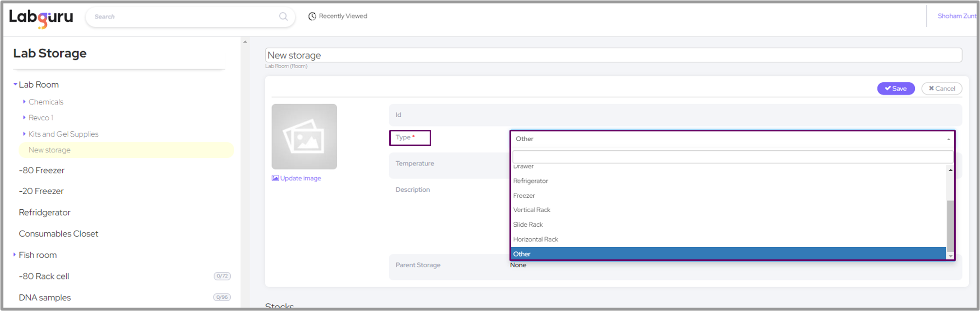
Task: Click the Update image link
Action: (300, 178)
